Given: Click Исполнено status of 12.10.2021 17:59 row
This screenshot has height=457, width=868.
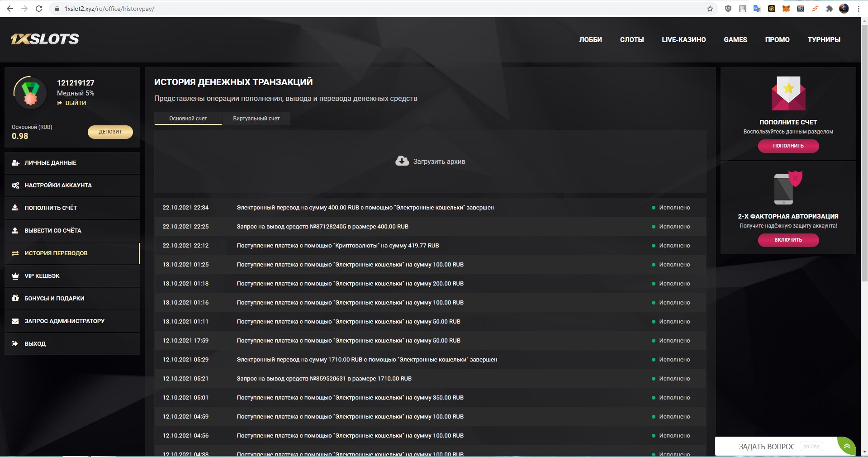Looking at the screenshot, I should 674,341.
